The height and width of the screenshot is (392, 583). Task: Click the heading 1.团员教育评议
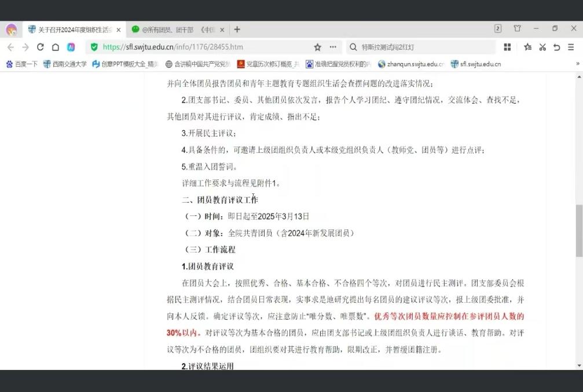click(x=207, y=266)
